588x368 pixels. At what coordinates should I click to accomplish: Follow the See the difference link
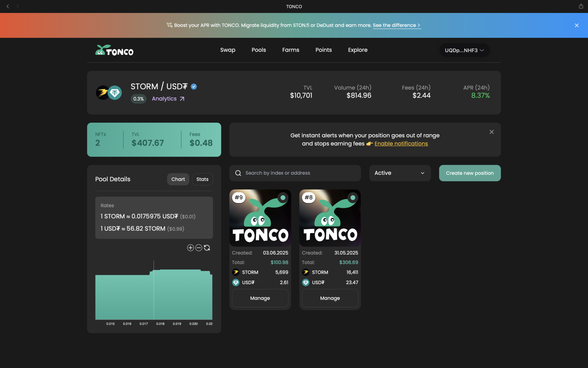(397, 25)
